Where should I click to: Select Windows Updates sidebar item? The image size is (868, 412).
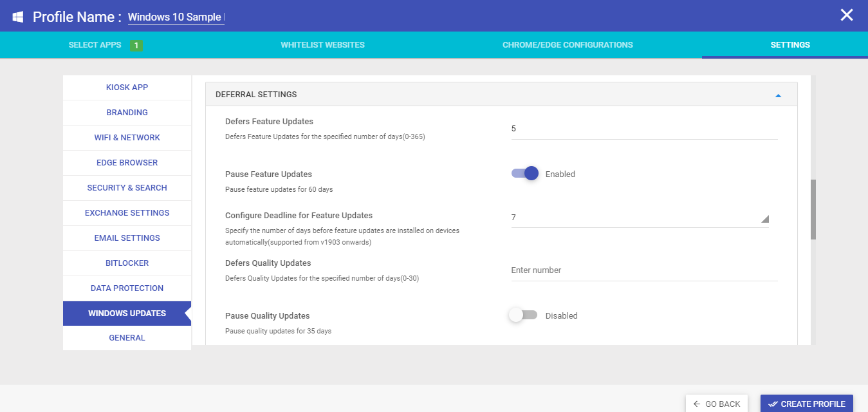(127, 314)
